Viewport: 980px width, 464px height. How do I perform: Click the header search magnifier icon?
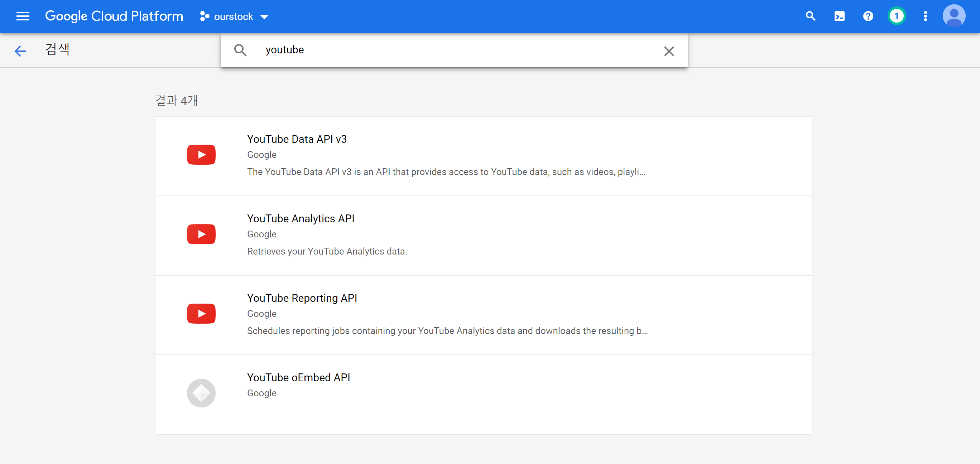pyautogui.click(x=810, y=16)
